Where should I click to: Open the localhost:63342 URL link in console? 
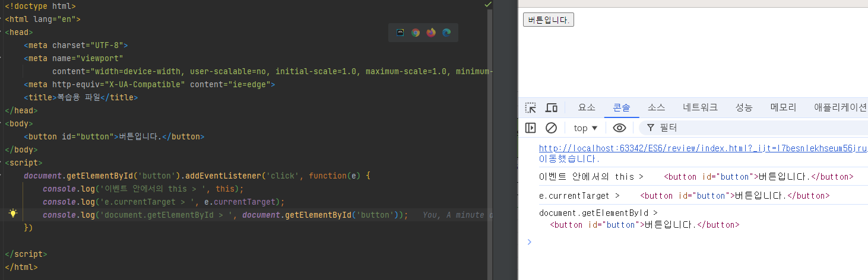[x=703, y=148]
